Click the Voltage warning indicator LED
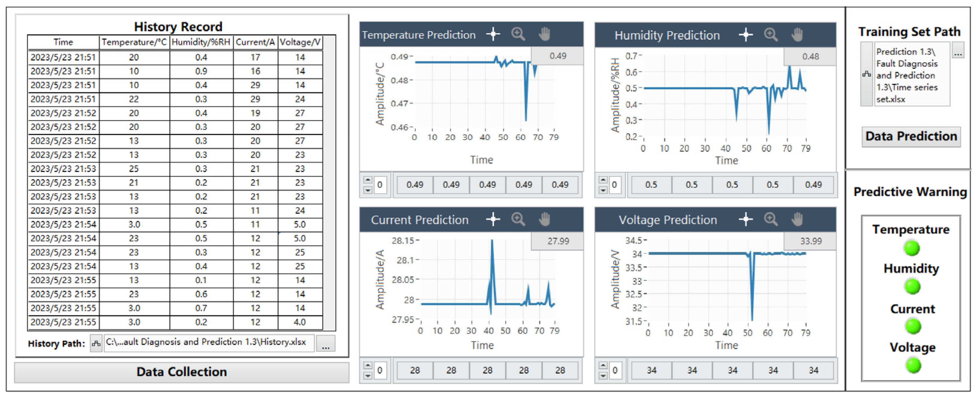The image size is (980, 401). [913, 366]
